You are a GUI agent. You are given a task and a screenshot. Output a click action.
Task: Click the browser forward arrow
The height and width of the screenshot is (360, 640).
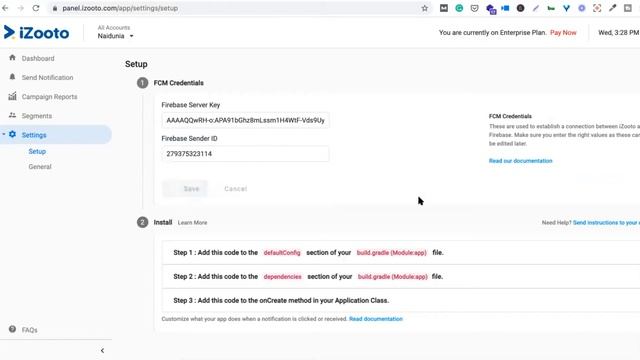[x=20, y=8]
